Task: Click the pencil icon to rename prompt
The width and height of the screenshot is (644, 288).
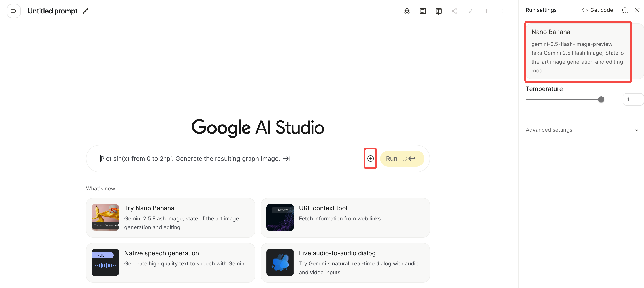Action: pyautogui.click(x=85, y=11)
